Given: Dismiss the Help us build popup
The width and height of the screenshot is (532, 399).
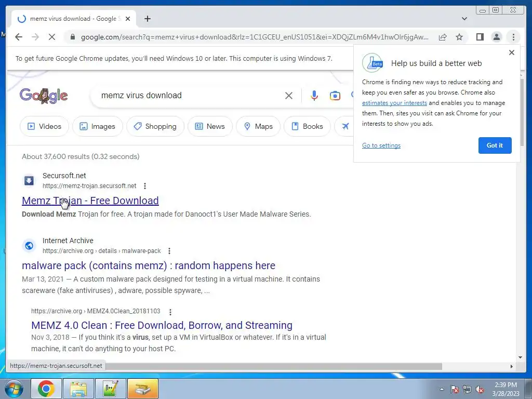Looking at the screenshot, I should click(x=512, y=52).
